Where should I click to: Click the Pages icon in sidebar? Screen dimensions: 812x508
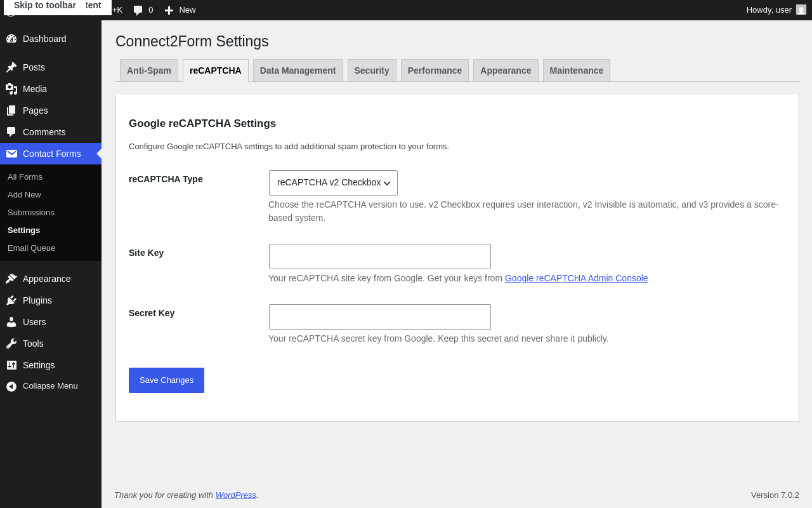click(11, 110)
